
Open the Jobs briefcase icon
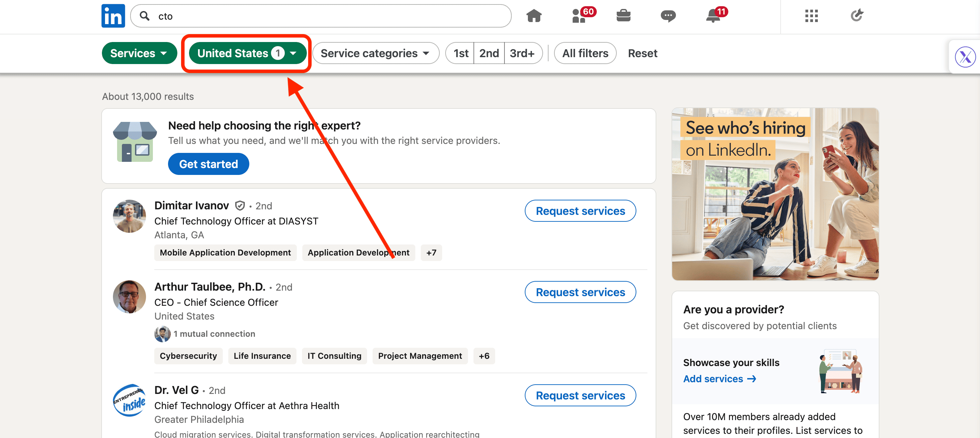[623, 16]
